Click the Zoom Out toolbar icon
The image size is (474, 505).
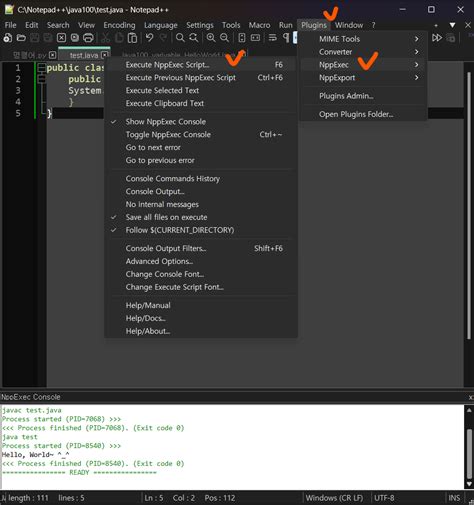tap(225, 38)
